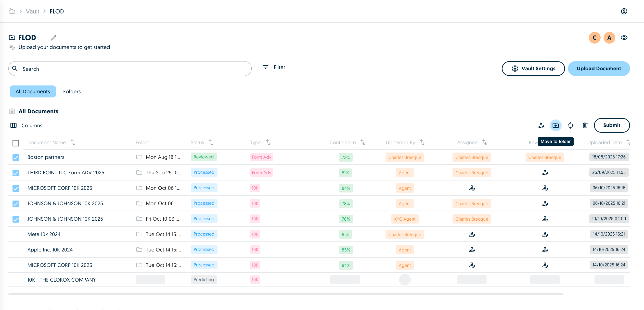Click the Search input field
Viewport: 644px width, 310px height.
[x=130, y=69]
